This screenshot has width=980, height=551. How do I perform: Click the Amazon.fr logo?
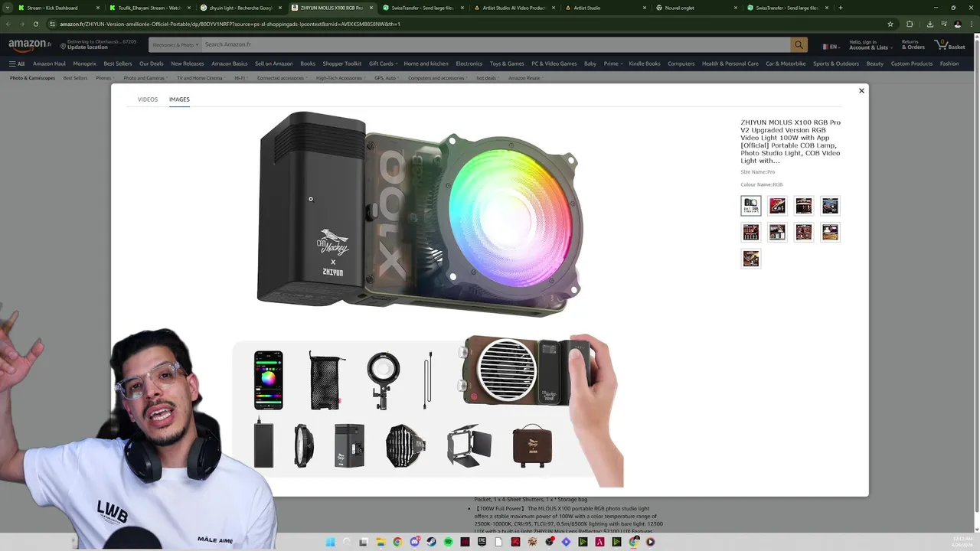[x=30, y=45]
